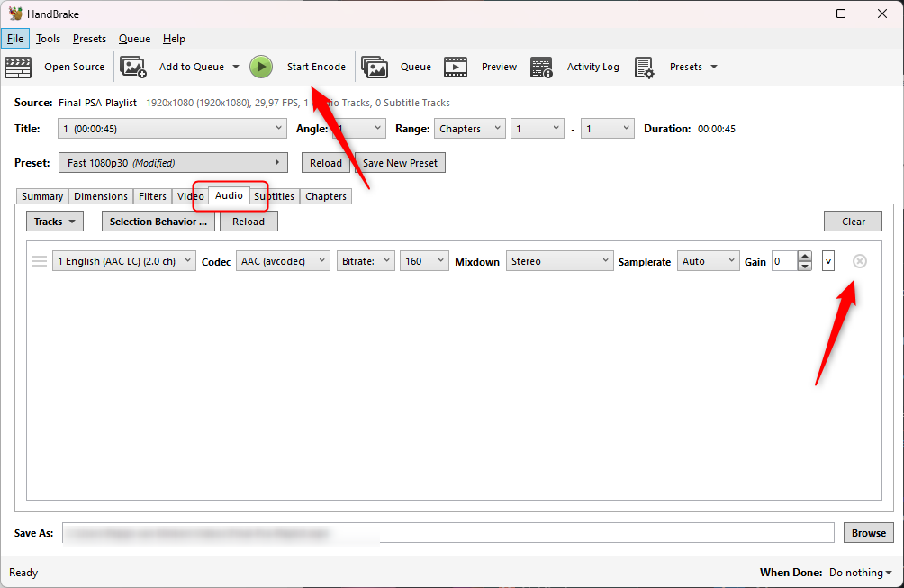
Task: Open the Queue icon in toolbar
Action: tap(375, 67)
